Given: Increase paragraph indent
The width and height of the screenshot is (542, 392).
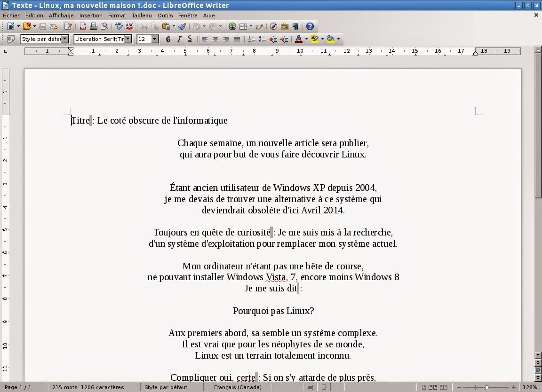Looking at the screenshot, I should coord(284,39).
